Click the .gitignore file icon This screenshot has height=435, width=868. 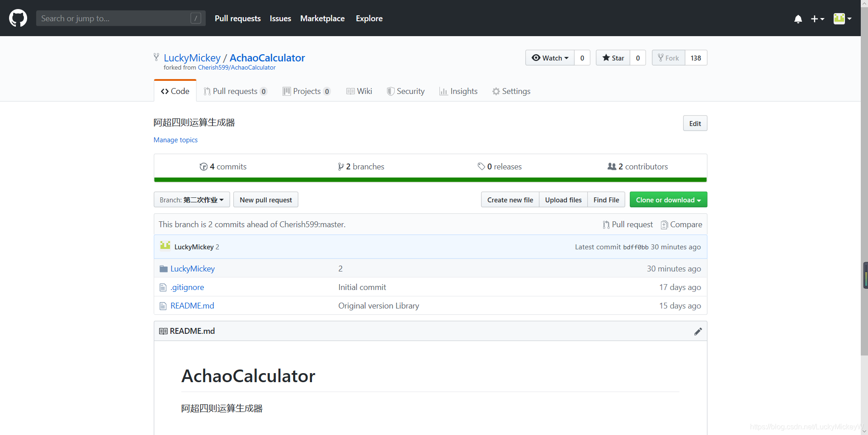[163, 287]
